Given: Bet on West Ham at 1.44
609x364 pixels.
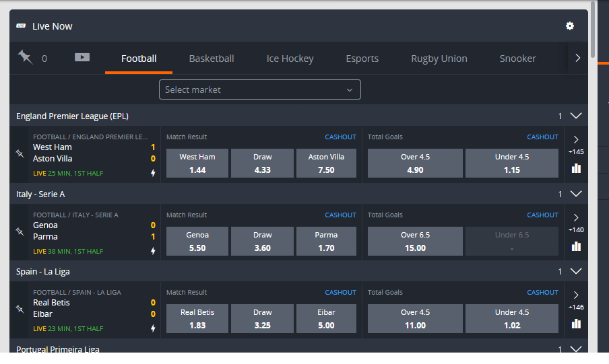Looking at the screenshot, I should click(x=197, y=163).
